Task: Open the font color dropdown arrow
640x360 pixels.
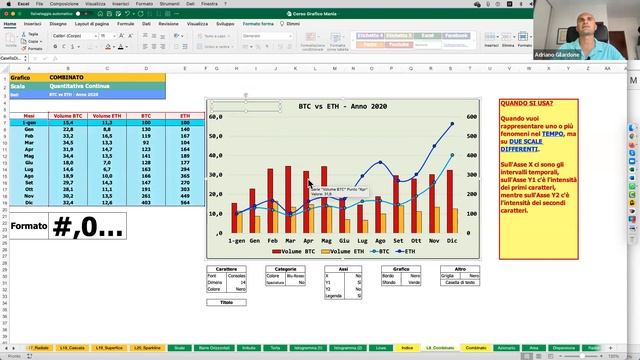Action: [x=127, y=47]
